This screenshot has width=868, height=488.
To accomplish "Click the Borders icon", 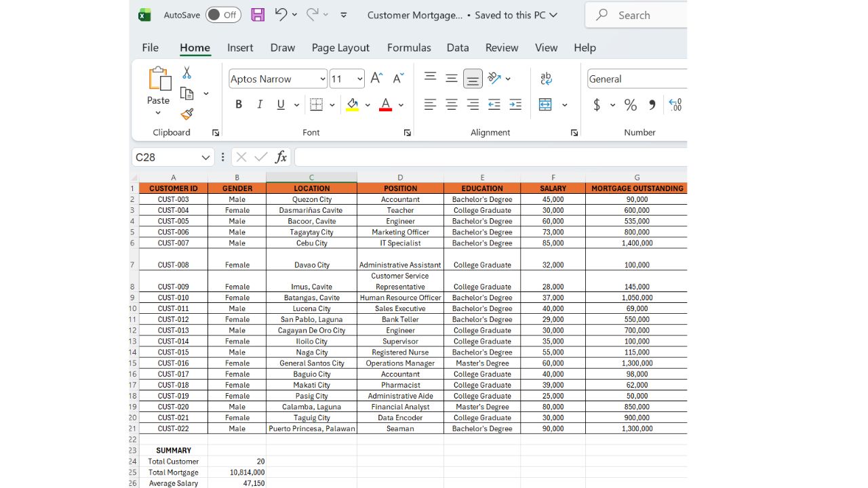I will [316, 104].
